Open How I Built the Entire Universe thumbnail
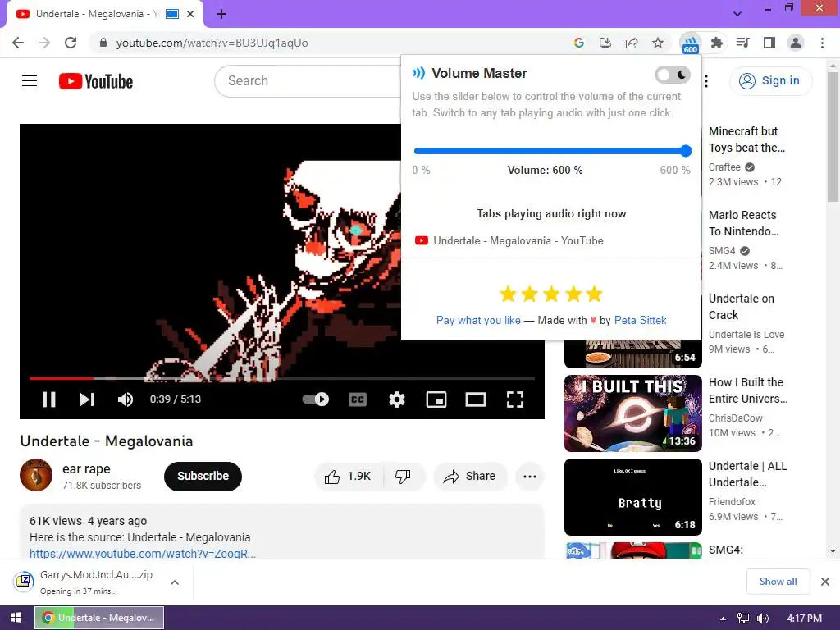Viewport: 840px width, 630px height. click(x=632, y=413)
